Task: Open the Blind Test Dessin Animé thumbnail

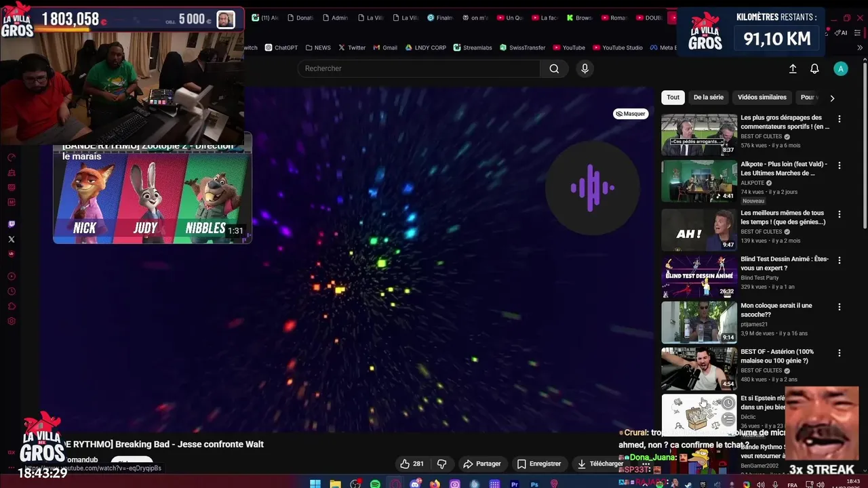Action: (699, 276)
